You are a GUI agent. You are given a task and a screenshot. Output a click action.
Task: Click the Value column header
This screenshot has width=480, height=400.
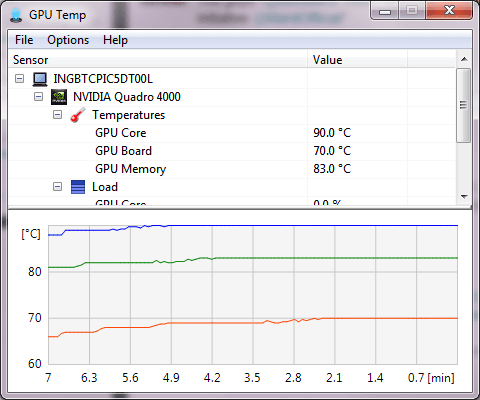click(x=357, y=60)
